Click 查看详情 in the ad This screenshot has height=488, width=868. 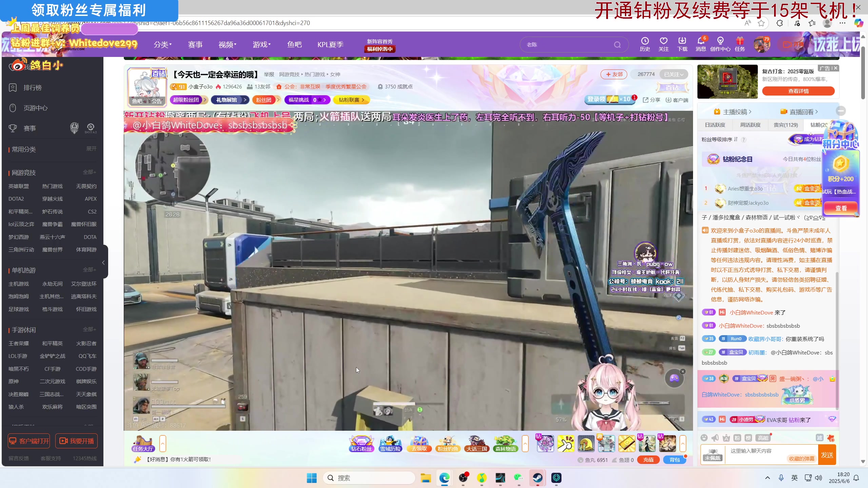(x=798, y=91)
